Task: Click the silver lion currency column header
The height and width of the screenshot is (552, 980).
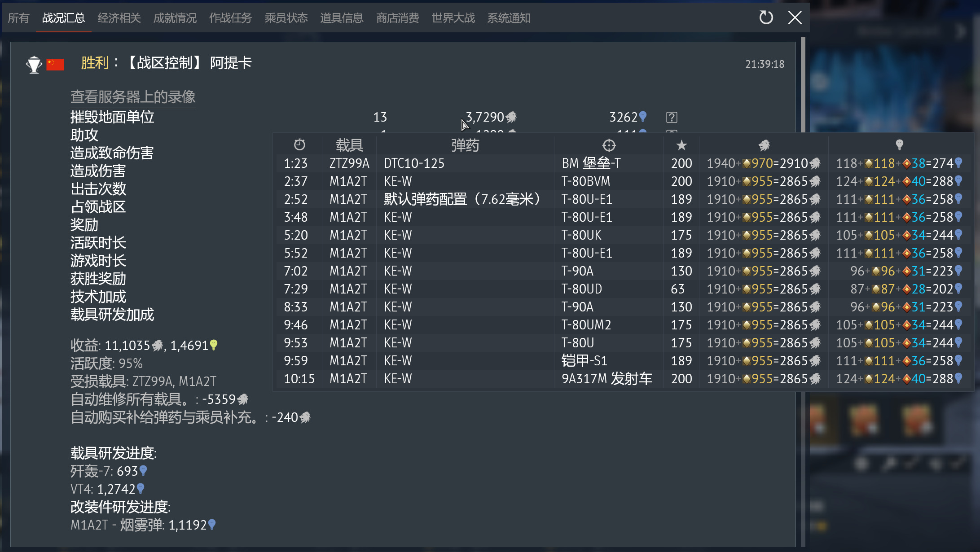Action: tap(764, 145)
